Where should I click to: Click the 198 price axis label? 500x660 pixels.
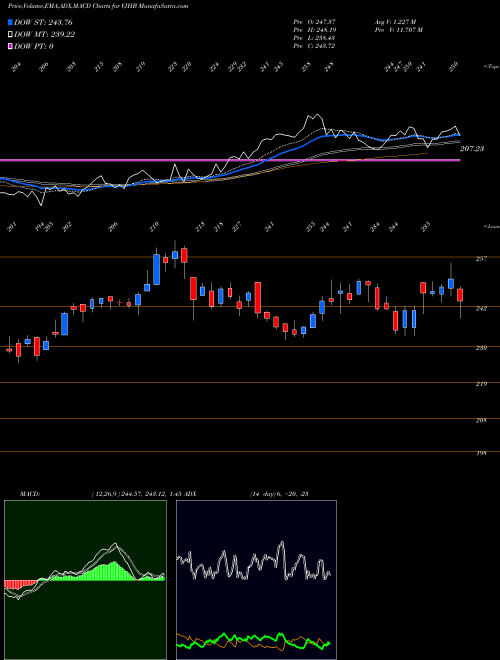481,453
